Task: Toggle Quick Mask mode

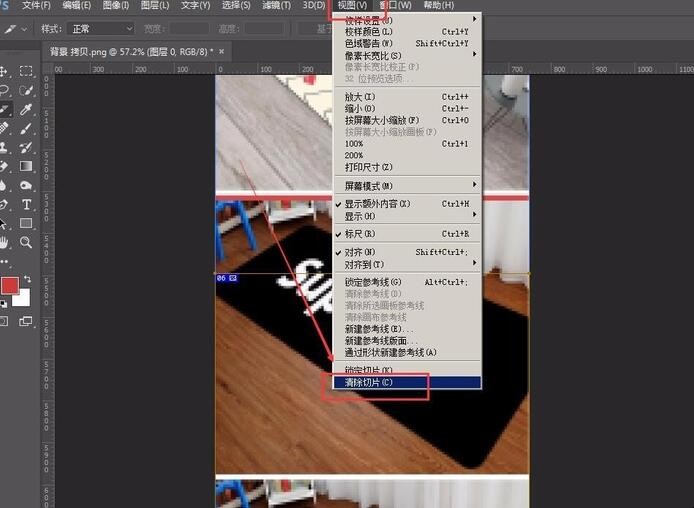Action: click(4, 321)
